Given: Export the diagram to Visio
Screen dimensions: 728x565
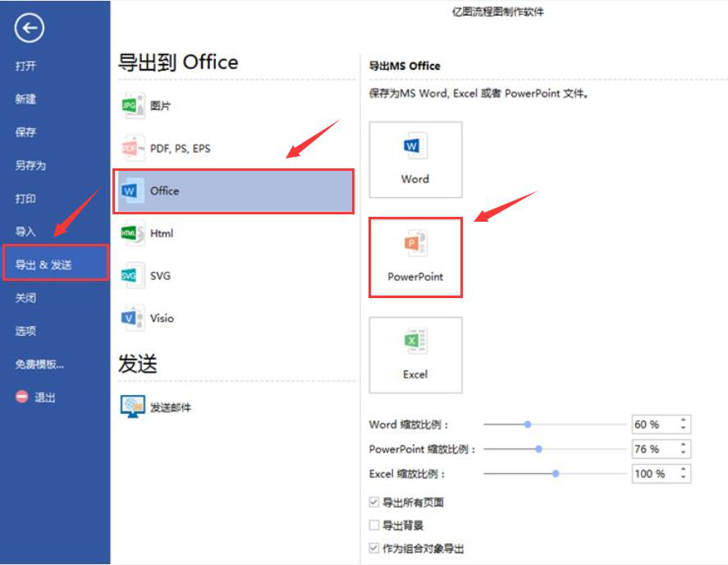Looking at the screenshot, I should tap(163, 318).
